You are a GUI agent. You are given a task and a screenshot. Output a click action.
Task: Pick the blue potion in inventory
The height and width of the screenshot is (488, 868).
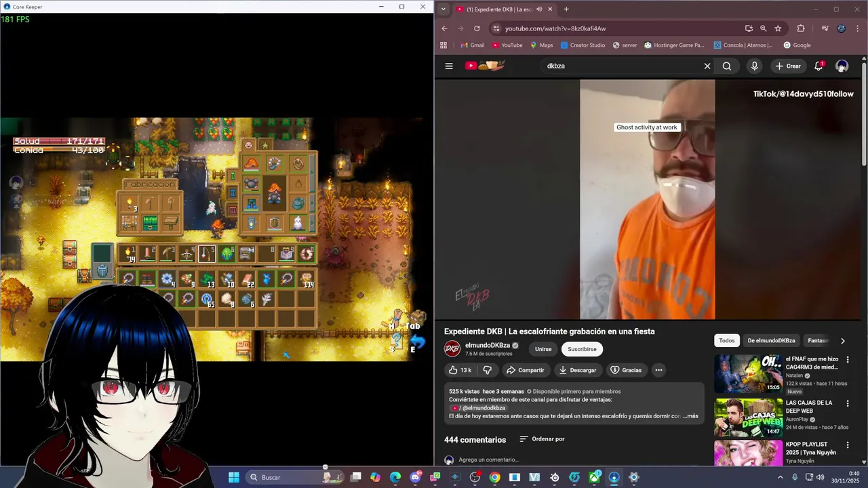[x=266, y=279]
